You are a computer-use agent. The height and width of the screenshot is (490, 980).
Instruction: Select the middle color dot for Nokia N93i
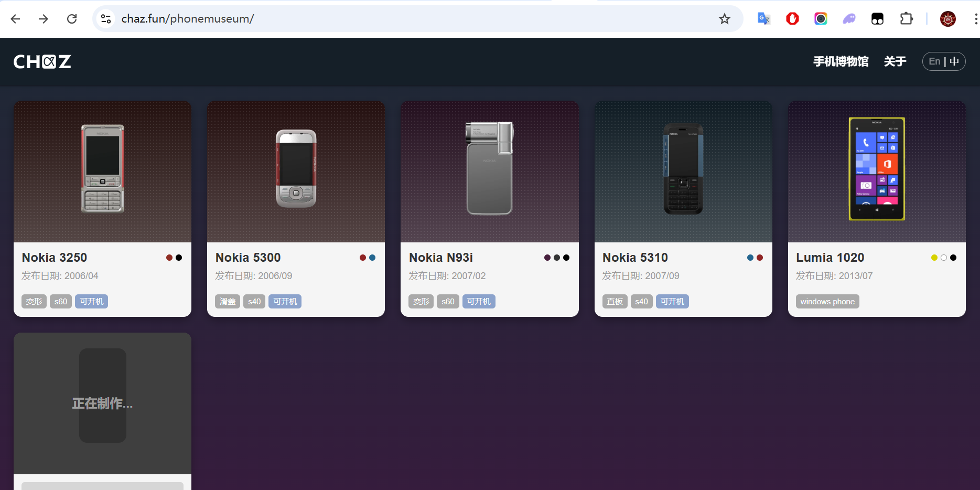coord(557,258)
